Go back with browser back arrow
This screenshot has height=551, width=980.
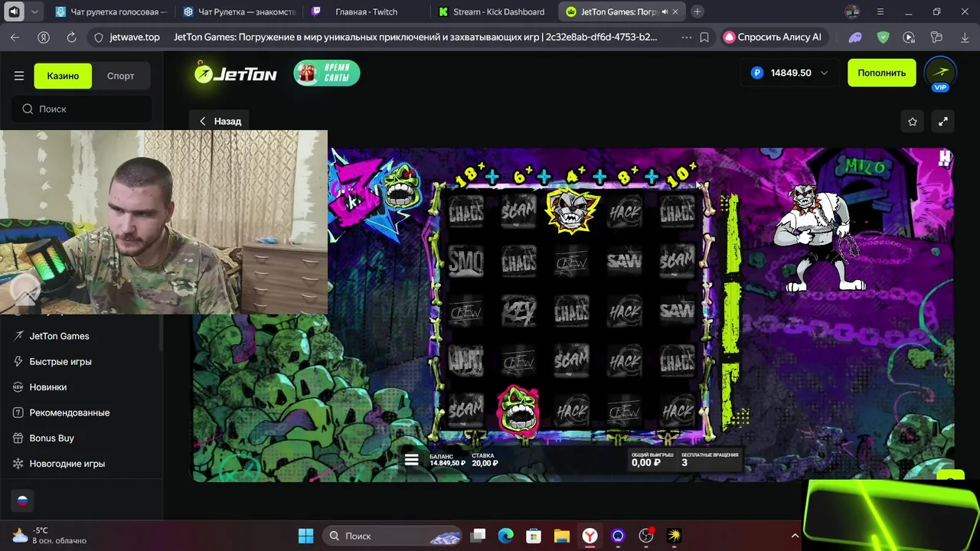[x=15, y=37]
